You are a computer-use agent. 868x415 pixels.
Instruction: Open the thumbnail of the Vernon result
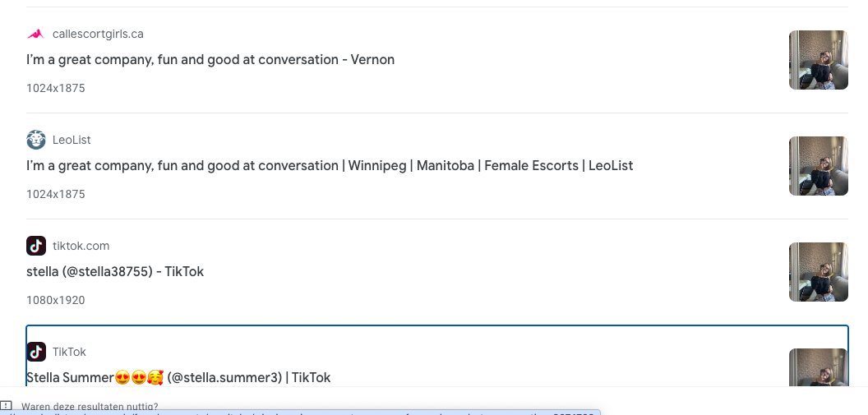click(818, 60)
